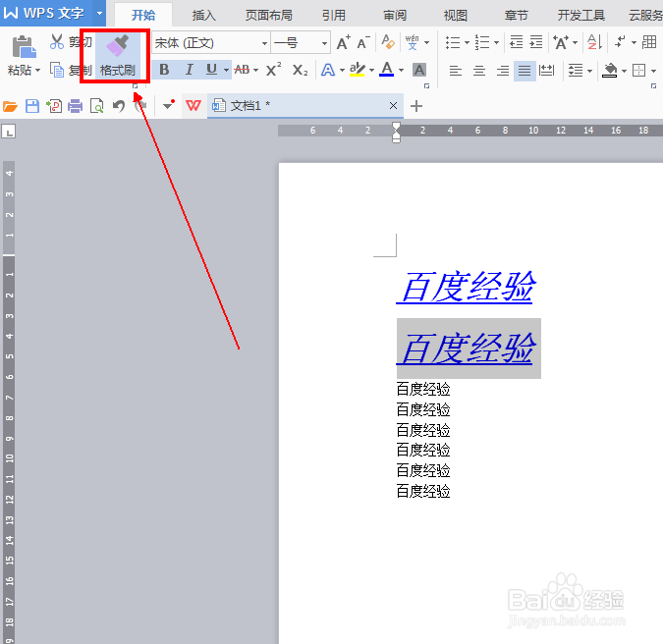Screen dimensions: 663x644
Task: Align text right
Action: click(x=502, y=70)
